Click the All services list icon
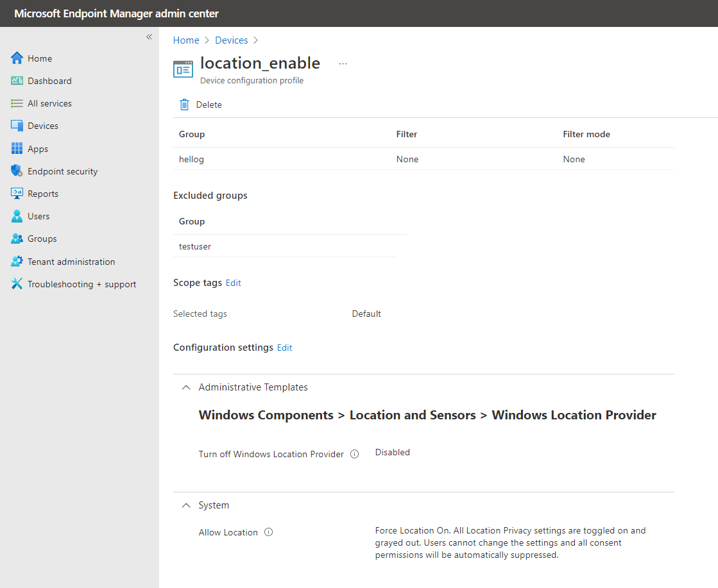 [17, 103]
